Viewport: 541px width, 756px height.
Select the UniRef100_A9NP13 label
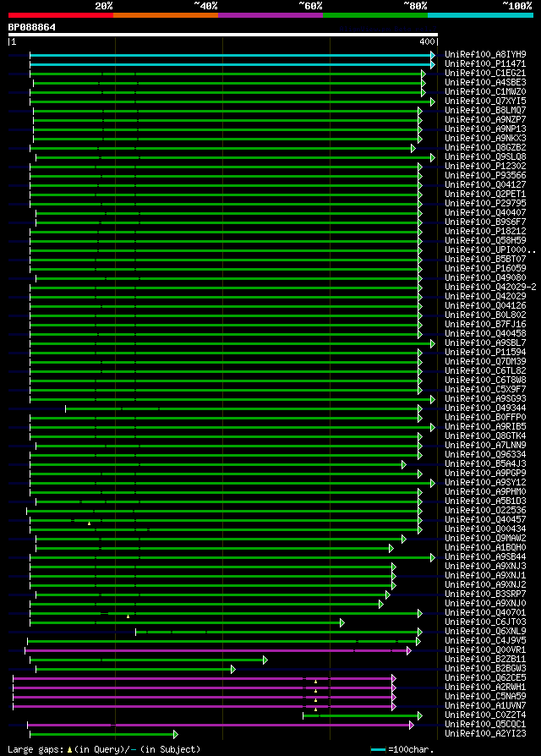tap(485, 129)
